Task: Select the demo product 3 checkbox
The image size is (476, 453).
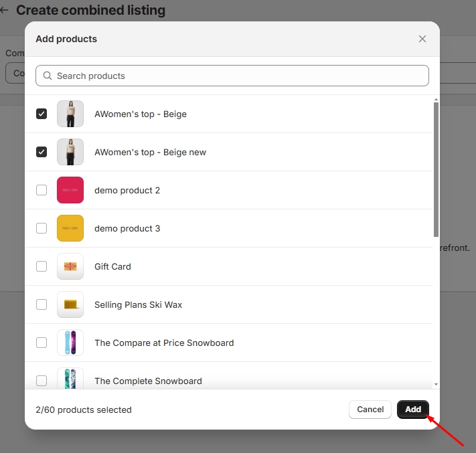Action: pyautogui.click(x=42, y=228)
